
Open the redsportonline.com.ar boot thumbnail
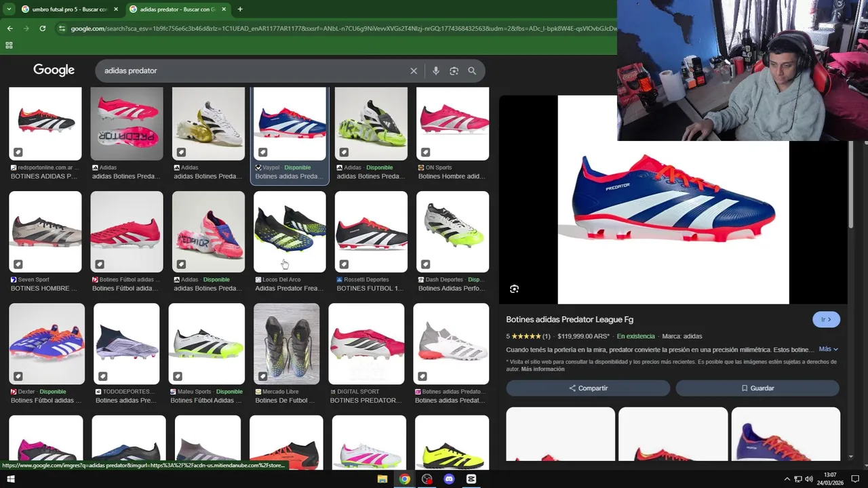[x=45, y=123]
